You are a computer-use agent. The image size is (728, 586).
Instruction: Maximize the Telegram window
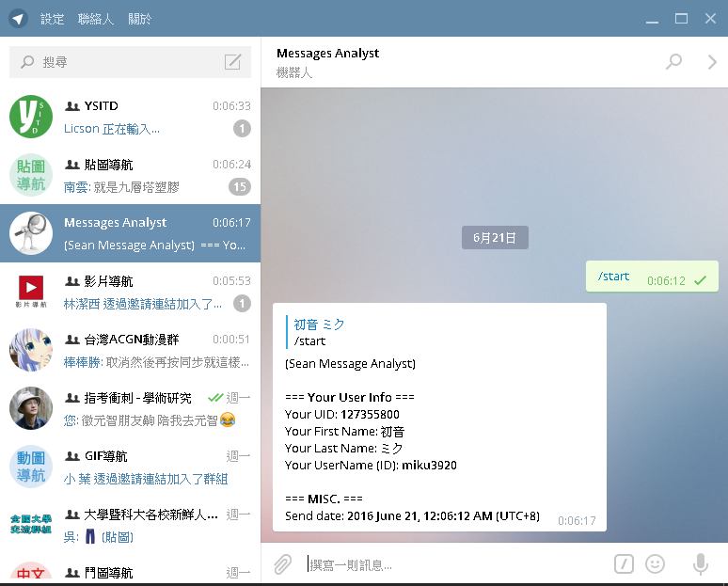click(x=681, y=19)
